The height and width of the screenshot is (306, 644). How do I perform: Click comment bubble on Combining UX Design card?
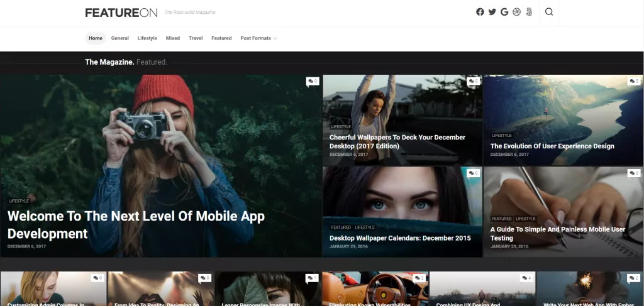click(x=526, y=278)
